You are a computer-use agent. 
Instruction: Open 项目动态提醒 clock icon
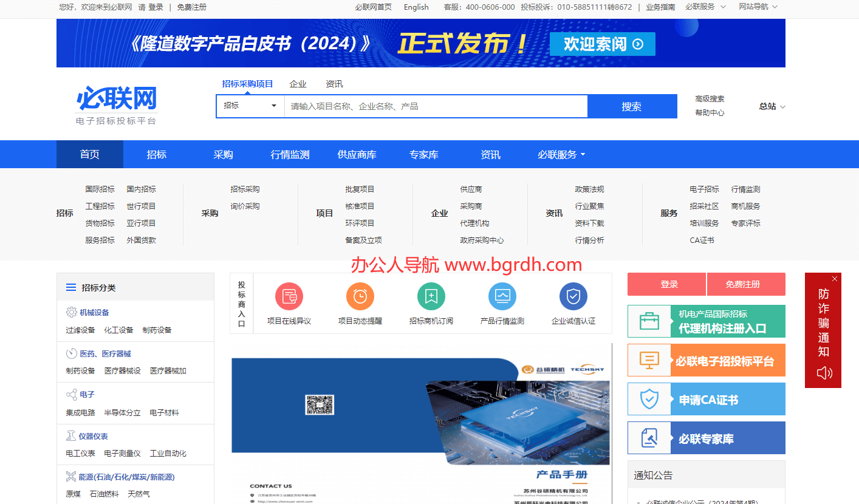pyautogui.click(x=360, y=296)
